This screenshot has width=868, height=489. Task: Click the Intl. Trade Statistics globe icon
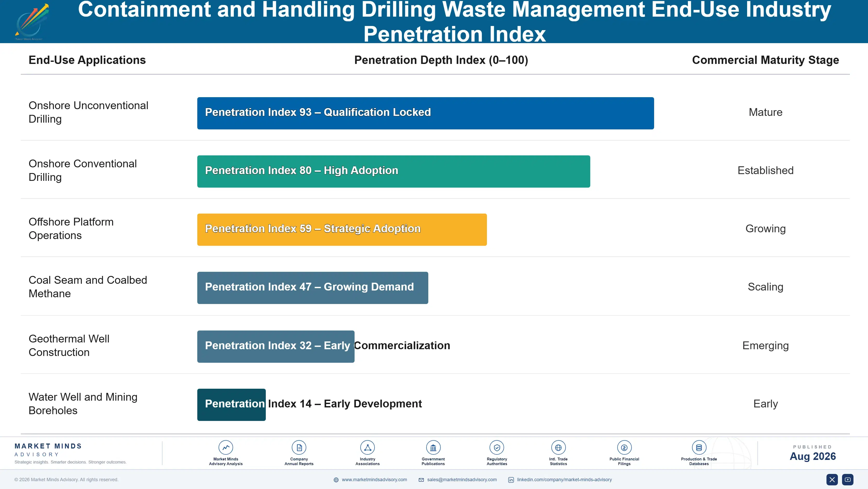pyautogui.click(x=558, y=447)
